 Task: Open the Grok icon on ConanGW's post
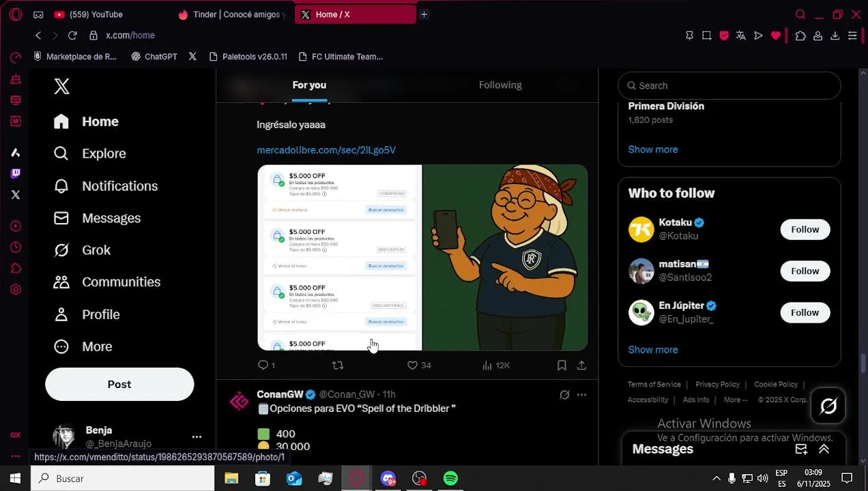pos(564,395)
